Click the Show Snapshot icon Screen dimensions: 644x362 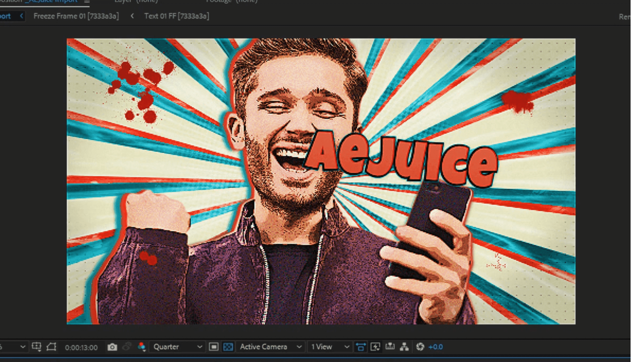[x=127, y=347]
